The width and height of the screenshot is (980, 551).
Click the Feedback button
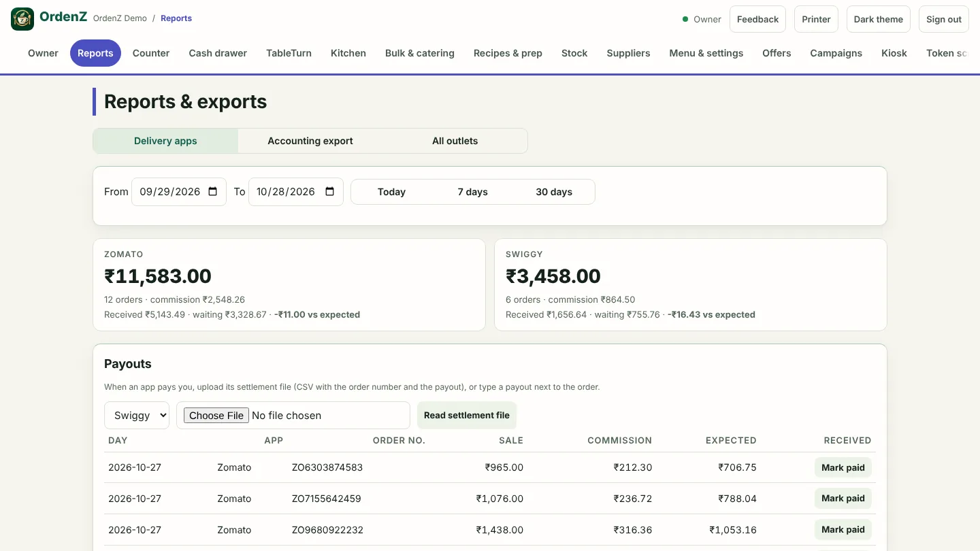(x=757, y=19)
